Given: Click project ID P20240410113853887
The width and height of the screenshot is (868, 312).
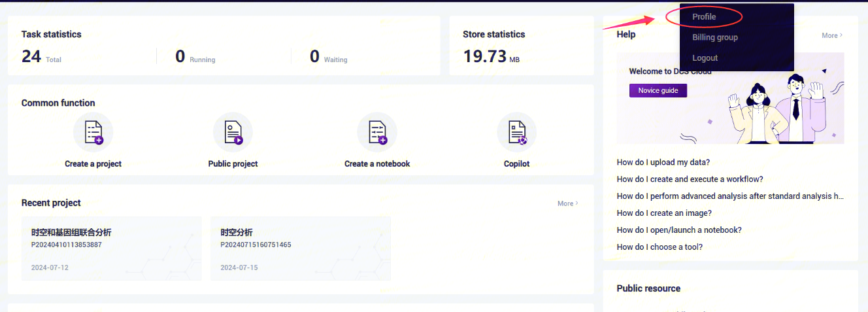Looking at the screenshot, I should pos(67,245).
